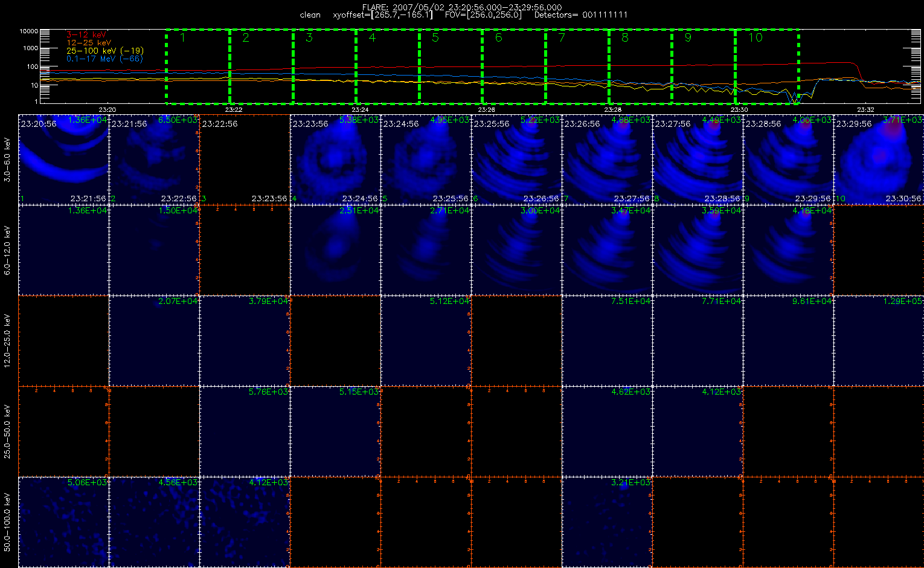
Task: Open the 3-6 keV image starting 23:24:56
Action: pyautogui.click(x=426, y=159)
